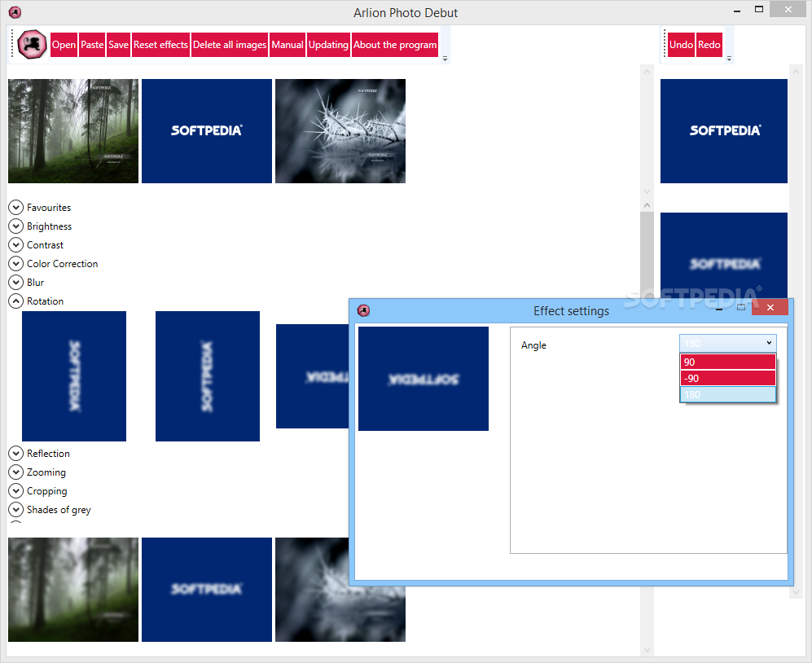Click the Redo button
The height and width of the screenshot is (663, 812).
pyautogui.click(x=709, y=45)
